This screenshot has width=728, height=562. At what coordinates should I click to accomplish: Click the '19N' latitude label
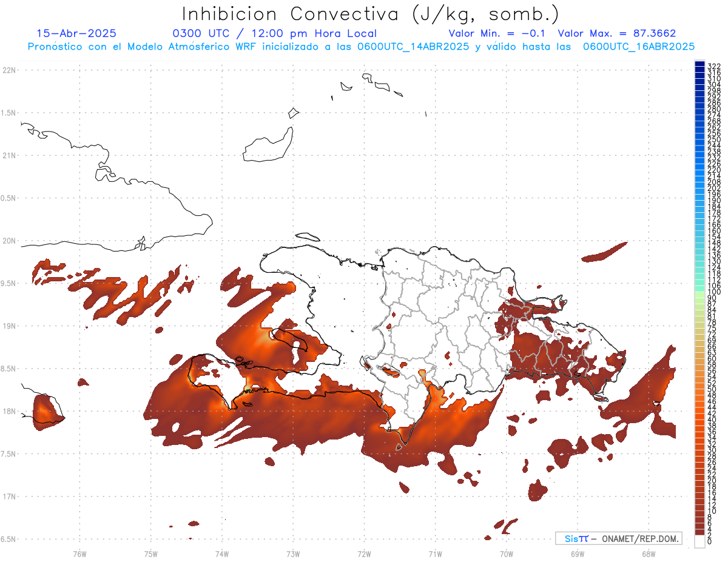click(8, 326)
